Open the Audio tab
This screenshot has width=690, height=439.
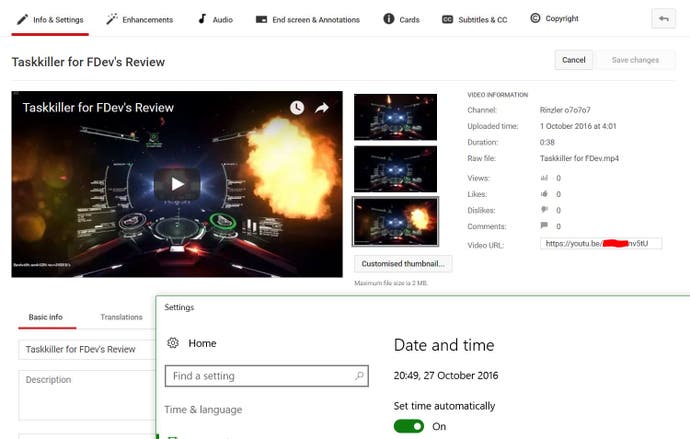[215, 19]
